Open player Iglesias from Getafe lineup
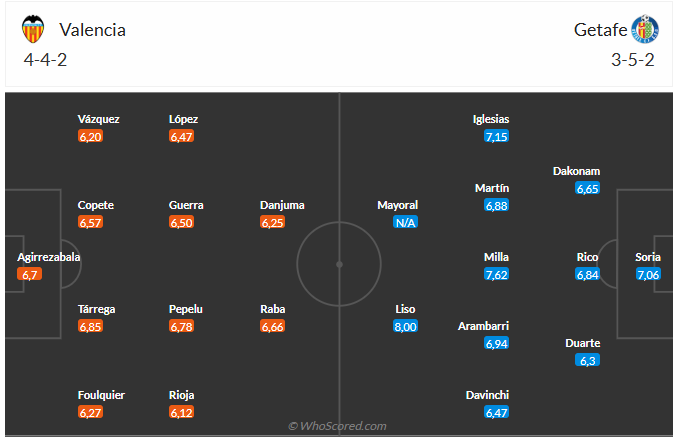This screenshot has width=679, height=437. (491, 119)
